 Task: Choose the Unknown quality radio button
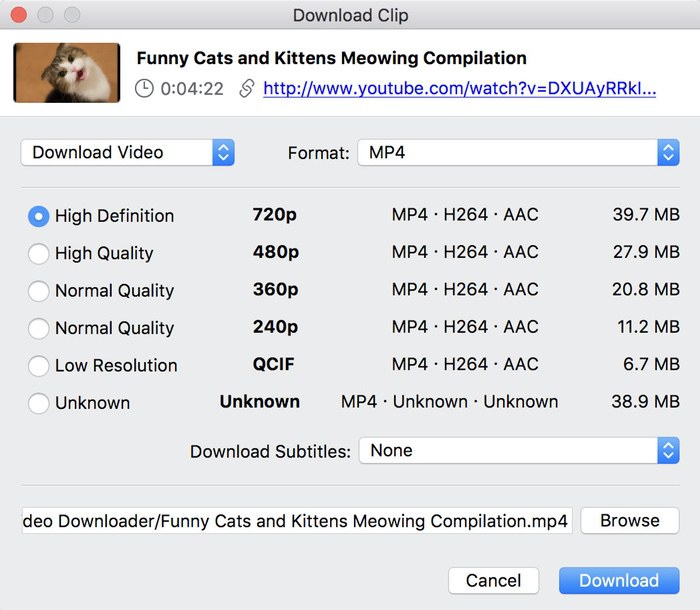[39, 403]
